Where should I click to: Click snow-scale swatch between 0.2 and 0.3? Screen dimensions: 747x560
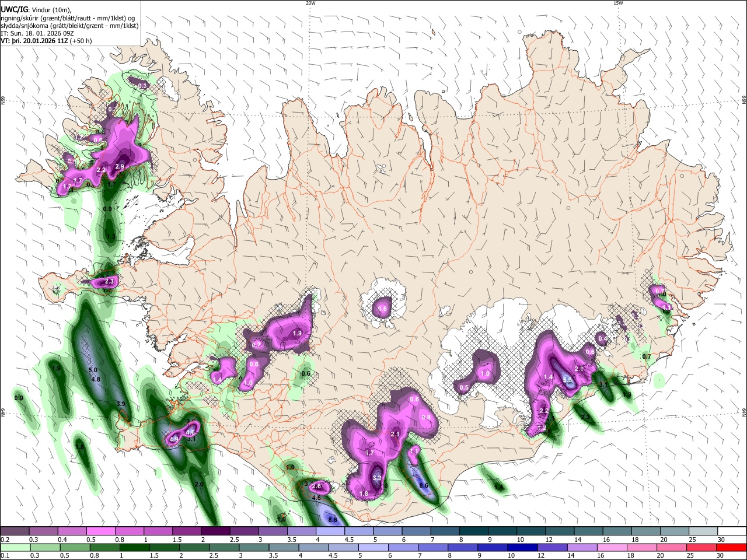click(x=15, y=531)
